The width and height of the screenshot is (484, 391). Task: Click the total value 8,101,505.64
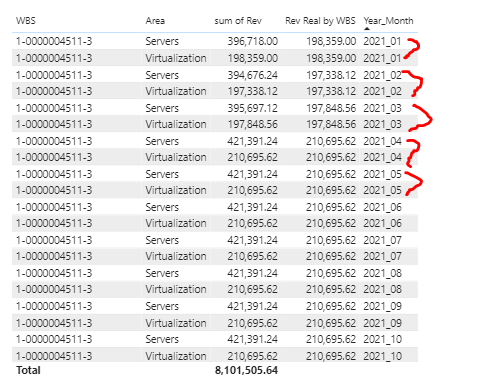(x=246, y=370)
